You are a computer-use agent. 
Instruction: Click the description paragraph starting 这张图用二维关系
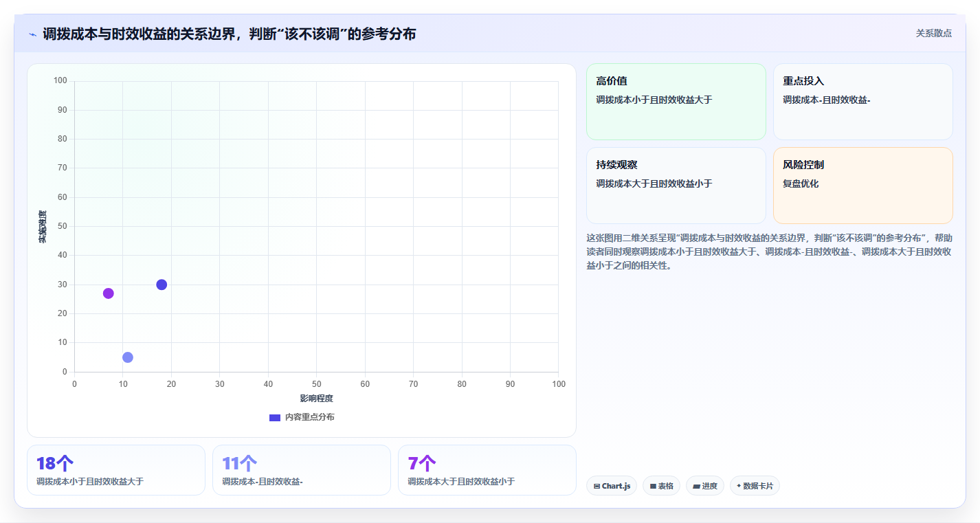pyautogui.click(x=769, y=252)
